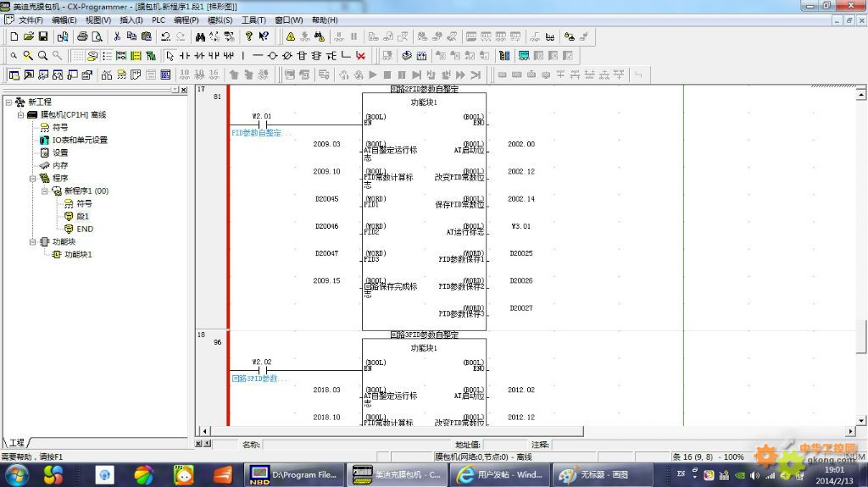Insert a new open contact
The image size is (868, 487).
185,56
